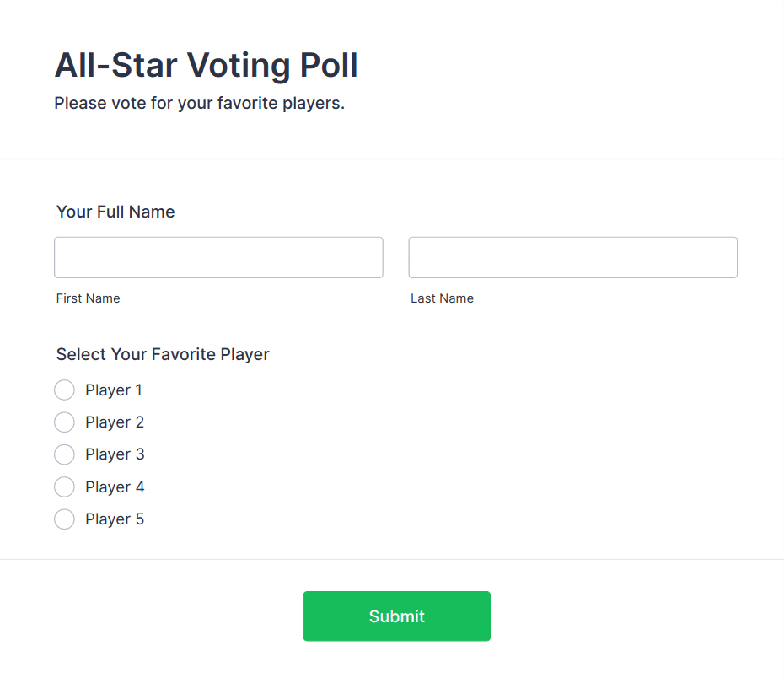
Task: Click the 'All-Star Voting Poll' heading
Action: coord(206,65)
